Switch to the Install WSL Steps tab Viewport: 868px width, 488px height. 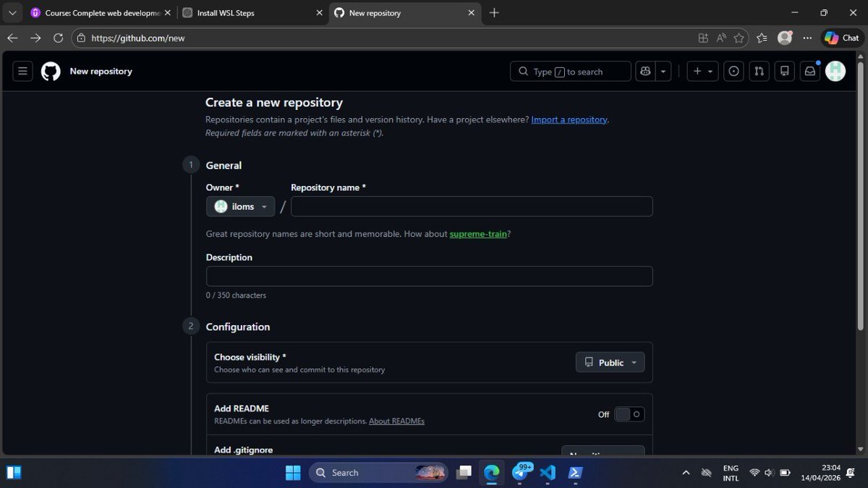(x=239, y=12)
